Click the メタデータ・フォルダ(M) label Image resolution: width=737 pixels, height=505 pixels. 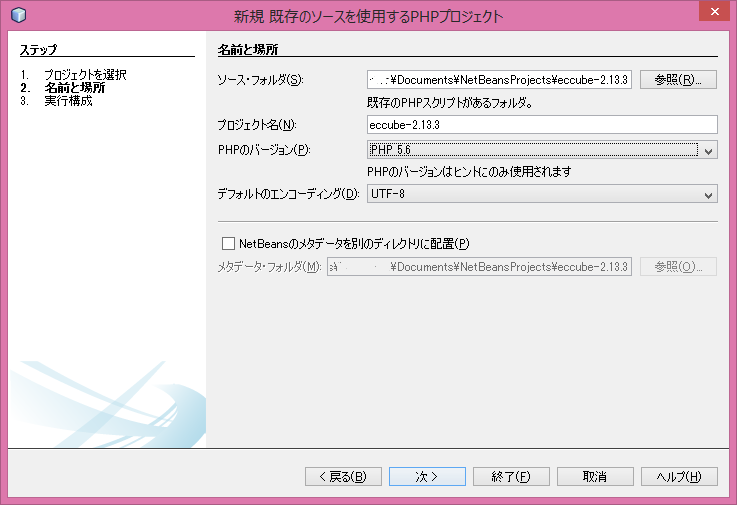tap(269, 267)
